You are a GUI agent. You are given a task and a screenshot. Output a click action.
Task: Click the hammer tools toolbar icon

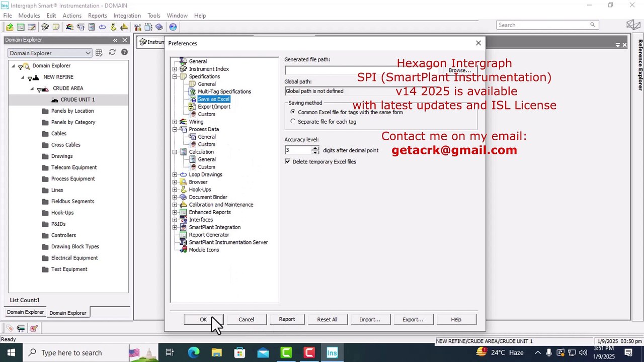[137, 27]
